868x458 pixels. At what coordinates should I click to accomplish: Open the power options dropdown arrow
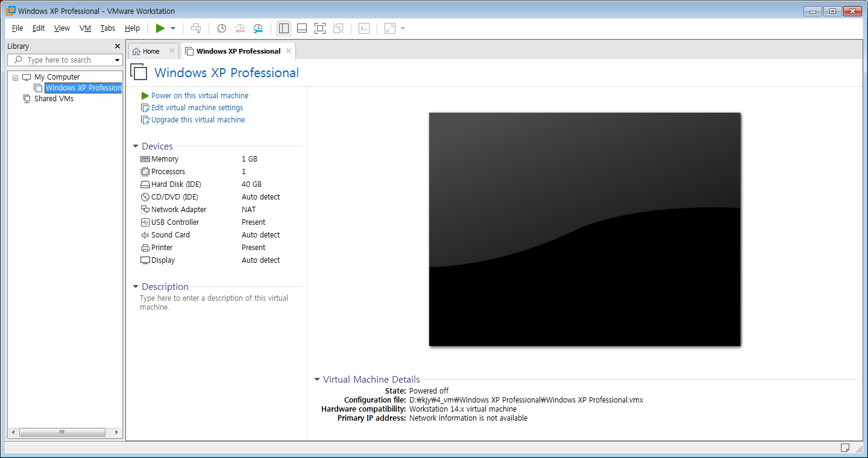pos(173,28)
